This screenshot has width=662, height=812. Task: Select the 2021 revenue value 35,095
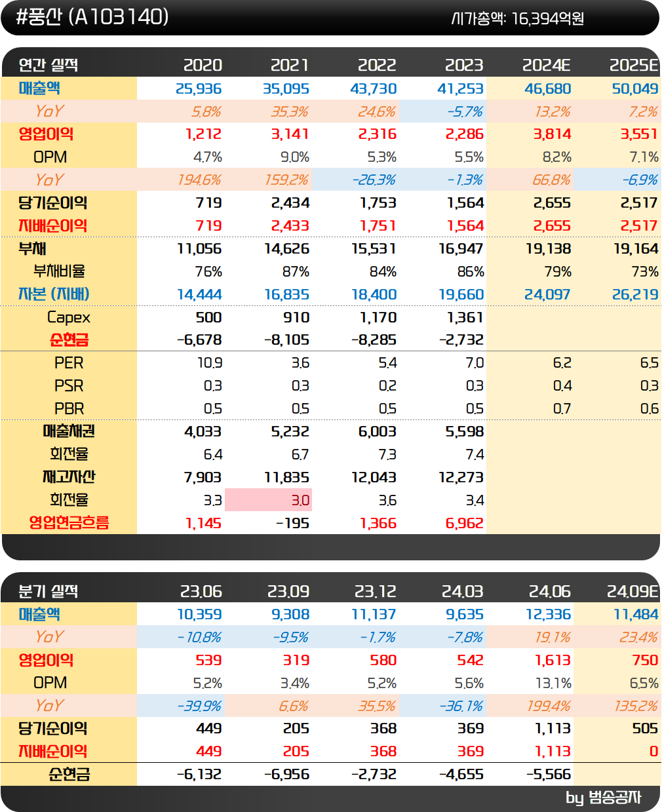pyautogui.click(x=286, y=88)
